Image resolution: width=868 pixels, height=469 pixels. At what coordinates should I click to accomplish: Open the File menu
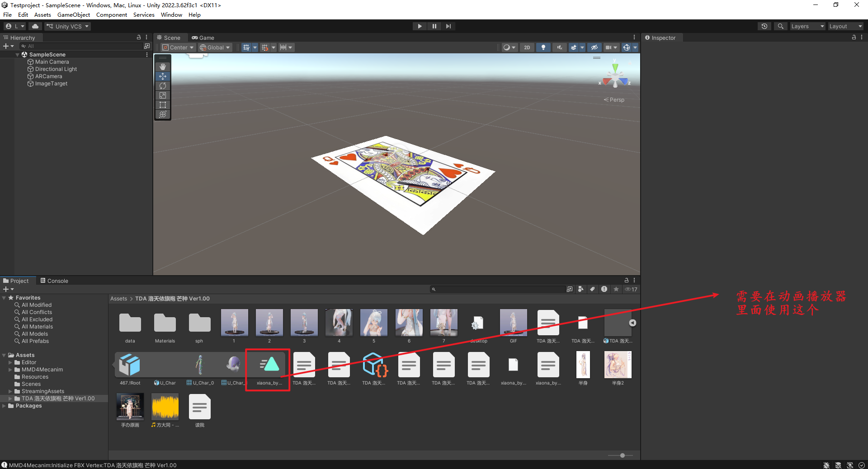[7, 15]
